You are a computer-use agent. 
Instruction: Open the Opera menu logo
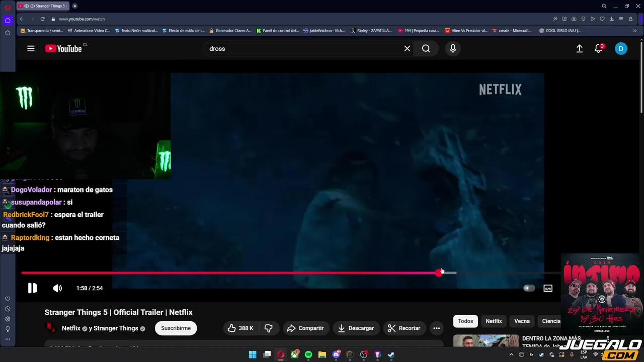tap(8, 7)
